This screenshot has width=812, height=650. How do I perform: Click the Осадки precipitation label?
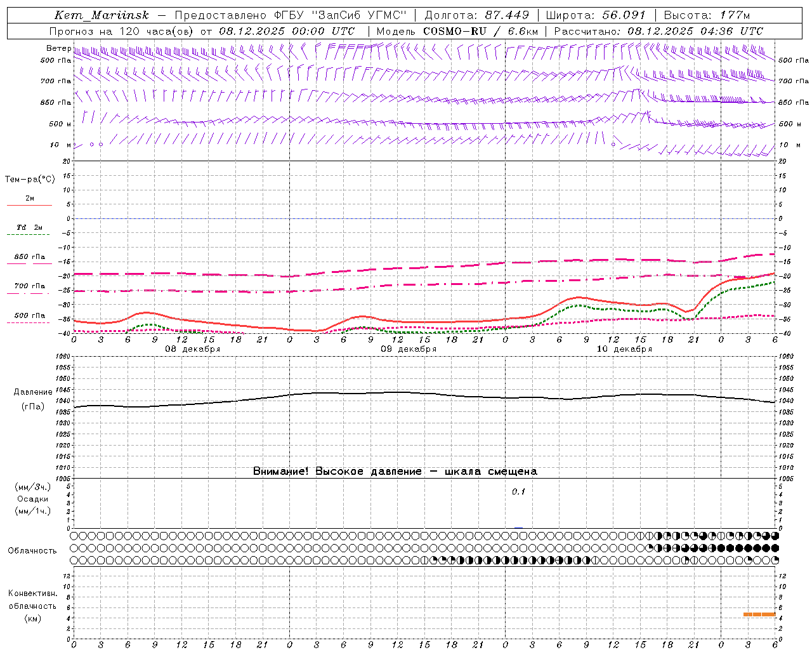tap(33, 499)
